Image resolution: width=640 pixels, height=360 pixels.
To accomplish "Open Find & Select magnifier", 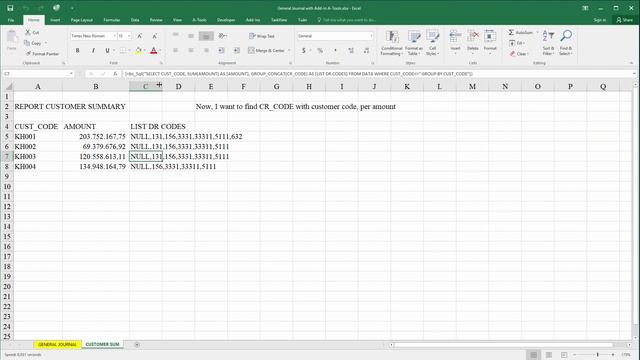I will [x=565, y=43].
